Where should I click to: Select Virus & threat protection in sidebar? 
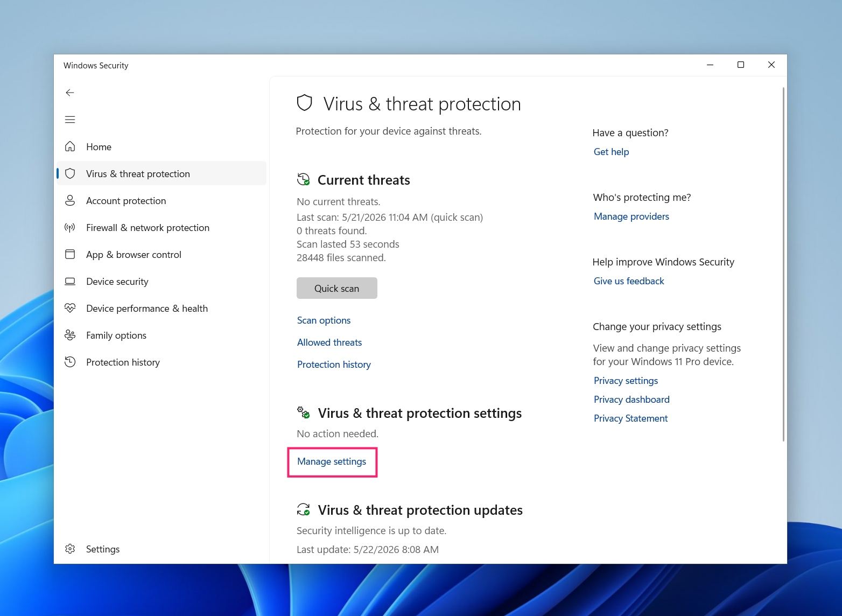click(162, 173)
